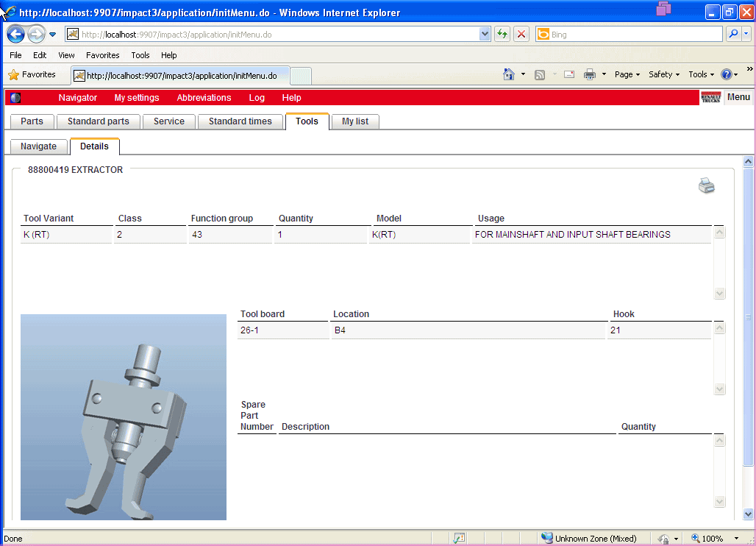The image size is (756, 546).
Task: Click the Menu button at top right
Action: click(x=738, y=97)
